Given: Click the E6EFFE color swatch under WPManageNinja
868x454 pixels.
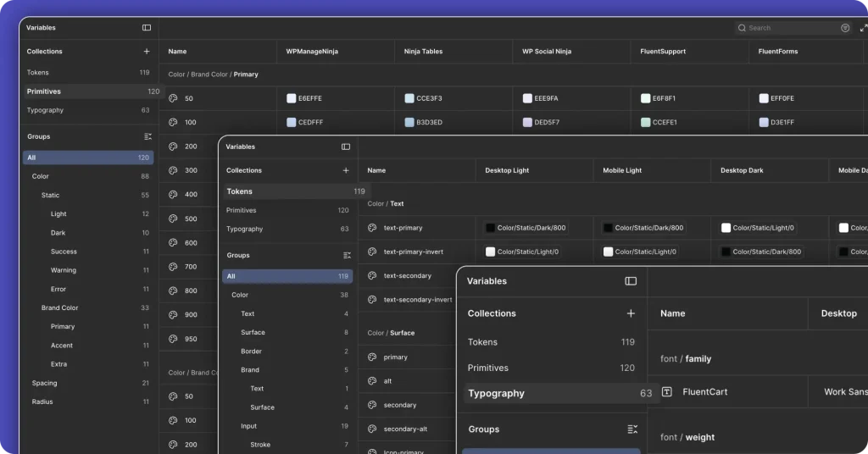Looking at the screenshot, I should (291, 98).
